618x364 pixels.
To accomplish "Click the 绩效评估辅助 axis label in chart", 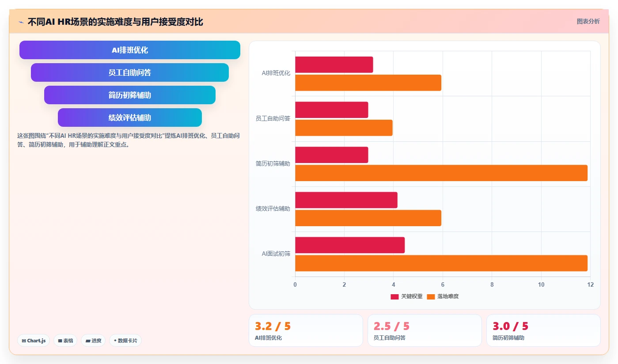I will click(x=273, y=209).
